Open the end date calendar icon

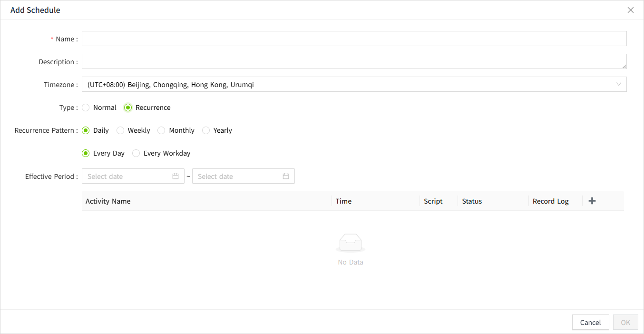pyautogui.click(x=286, y=176)
